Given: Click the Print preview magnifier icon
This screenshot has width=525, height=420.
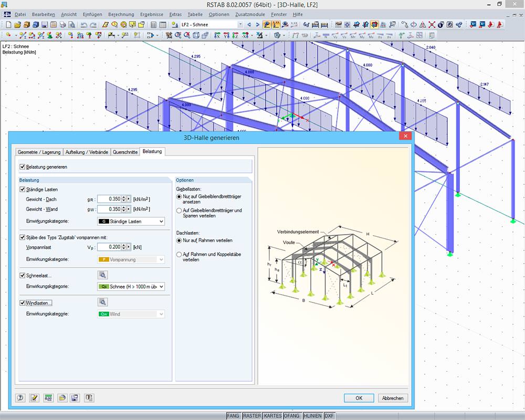Looking at the screenshot, I should (71, 25).
